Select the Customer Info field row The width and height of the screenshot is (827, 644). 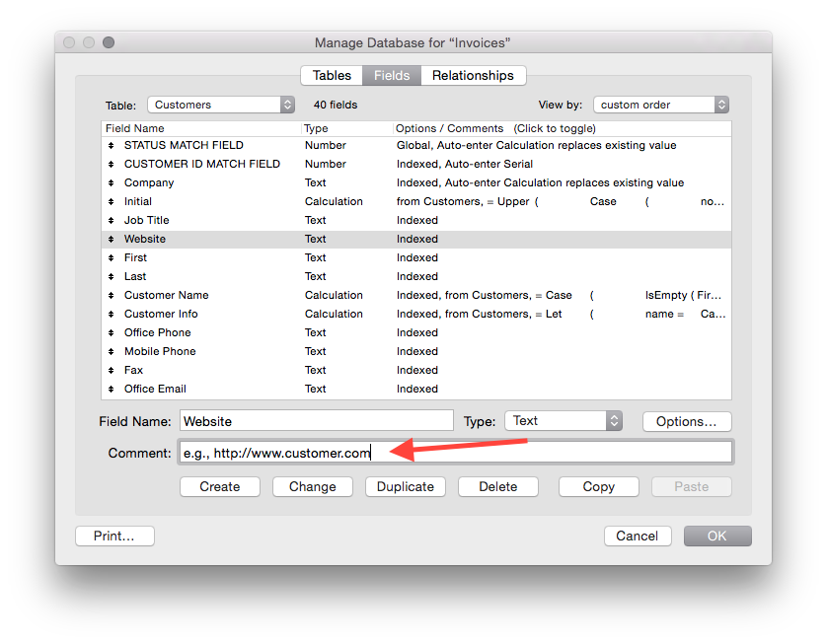161,314
